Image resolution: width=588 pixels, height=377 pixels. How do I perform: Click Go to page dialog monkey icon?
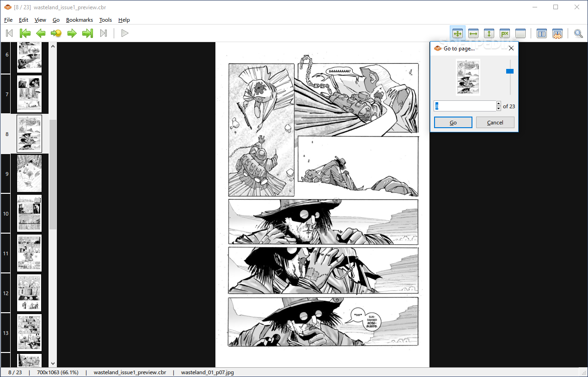tap(438, 48)
